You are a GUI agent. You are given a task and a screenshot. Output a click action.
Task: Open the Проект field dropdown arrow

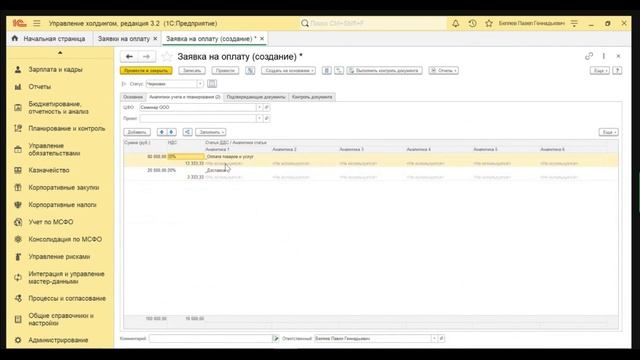259,118
